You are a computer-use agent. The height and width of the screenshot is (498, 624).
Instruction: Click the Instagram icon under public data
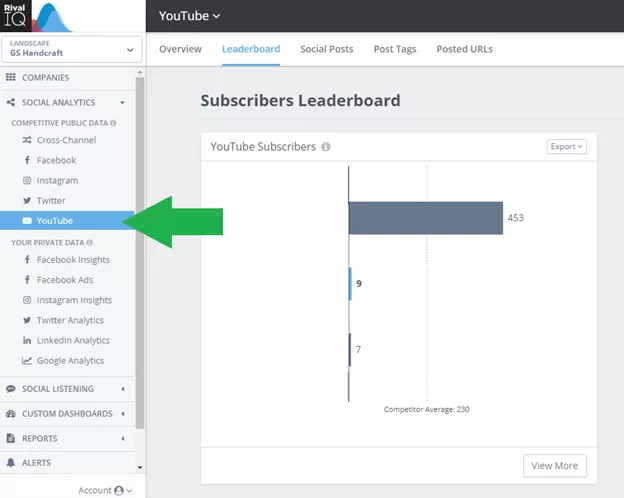point(27,180)
